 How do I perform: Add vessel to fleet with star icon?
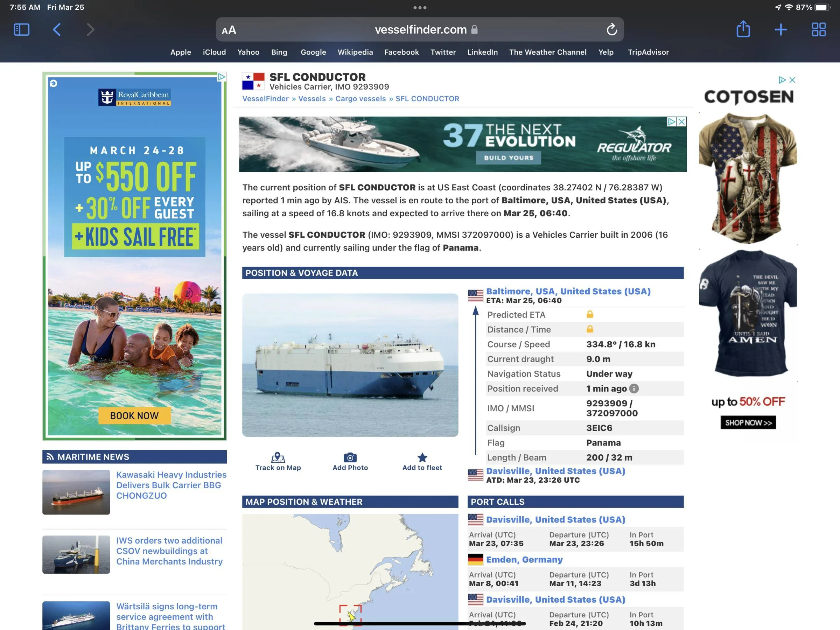[422, 457]
